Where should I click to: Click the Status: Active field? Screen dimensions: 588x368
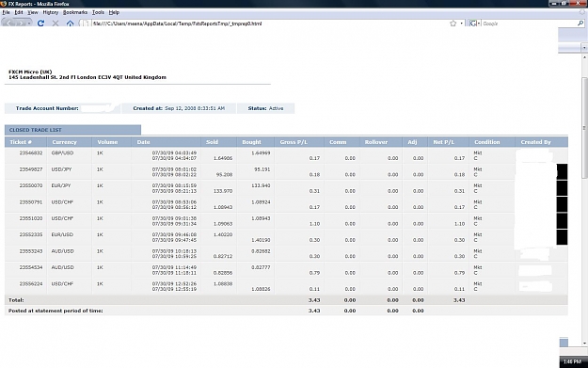coord(265,108)
